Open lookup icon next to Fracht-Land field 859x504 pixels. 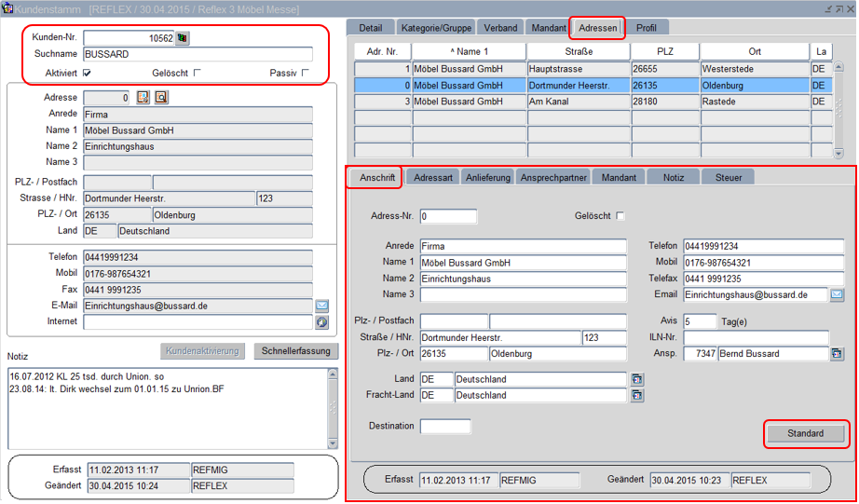click(x=637, y=395)
